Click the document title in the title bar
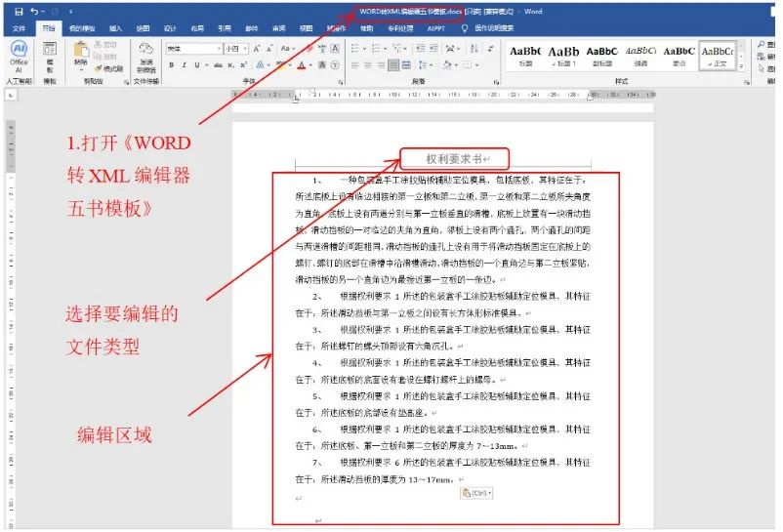The image size is (783, 532). tap(410, 12)
